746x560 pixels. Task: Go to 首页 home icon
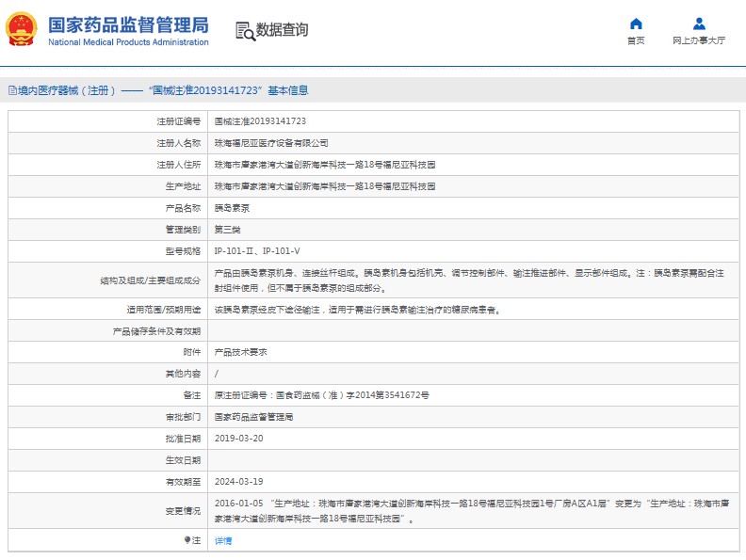pos(636,24)
